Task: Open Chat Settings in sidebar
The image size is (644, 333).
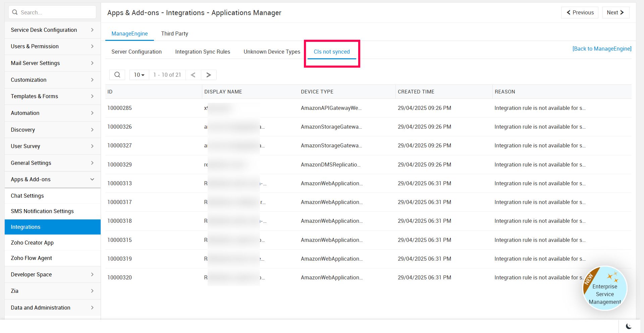Action: [53, 196]
